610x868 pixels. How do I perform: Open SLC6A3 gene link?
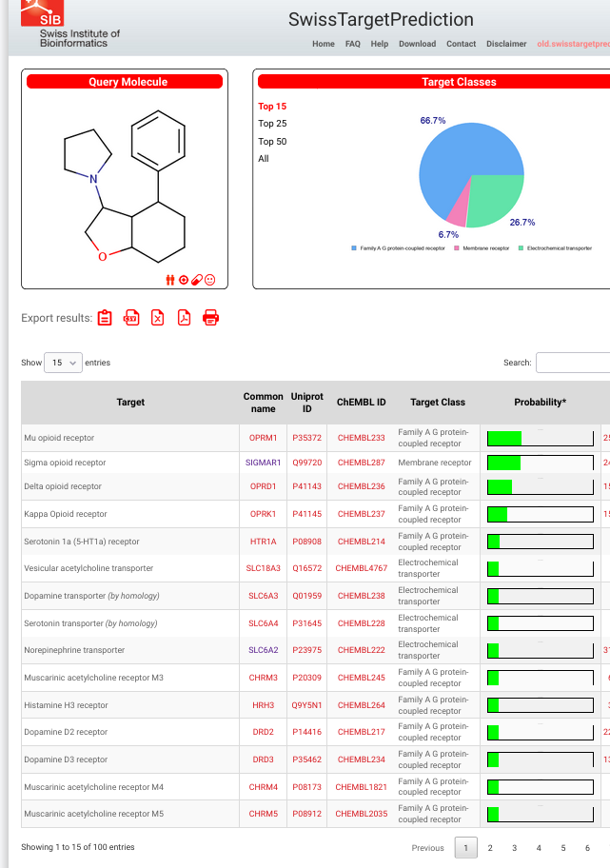pyautogui.click(x=263, y=596)
